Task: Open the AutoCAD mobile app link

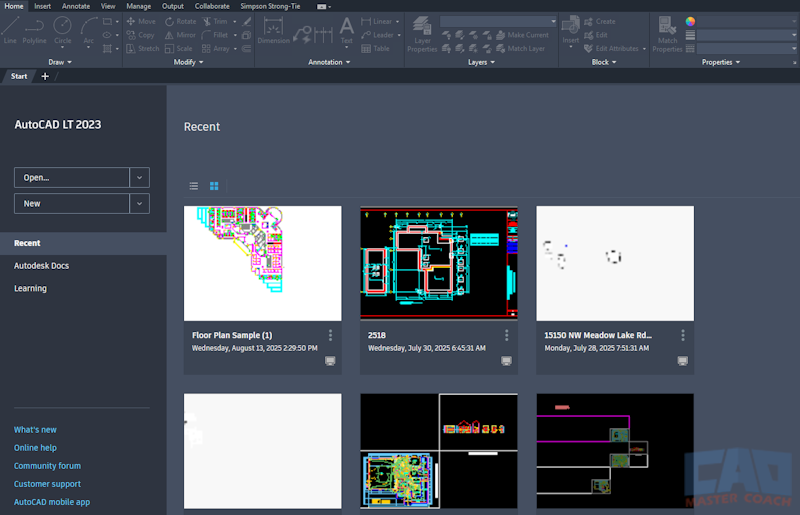Action: 52,502
